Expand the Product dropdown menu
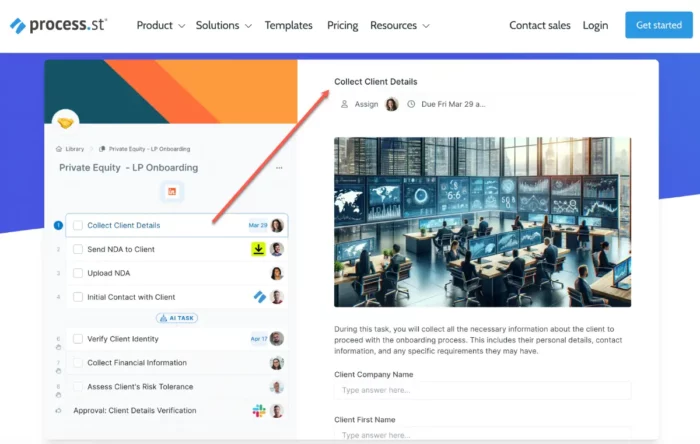 pos(161,25)
